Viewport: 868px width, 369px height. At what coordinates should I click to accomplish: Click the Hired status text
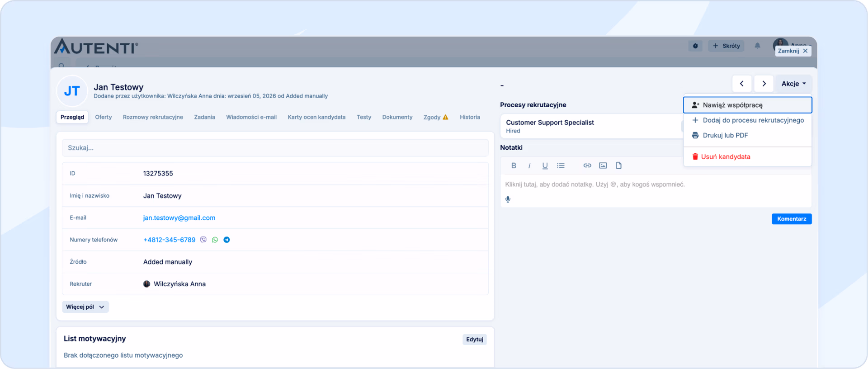513,131
